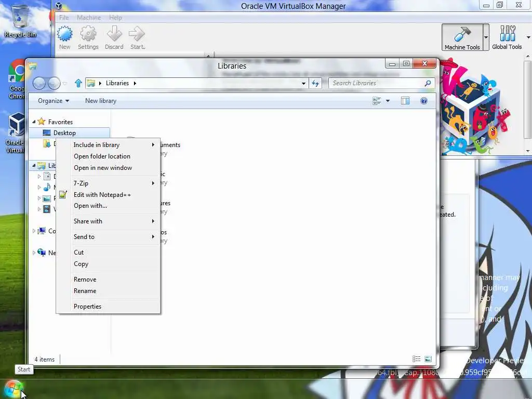
Task: Select Cut from context menu
Action: tap(108, 252)
